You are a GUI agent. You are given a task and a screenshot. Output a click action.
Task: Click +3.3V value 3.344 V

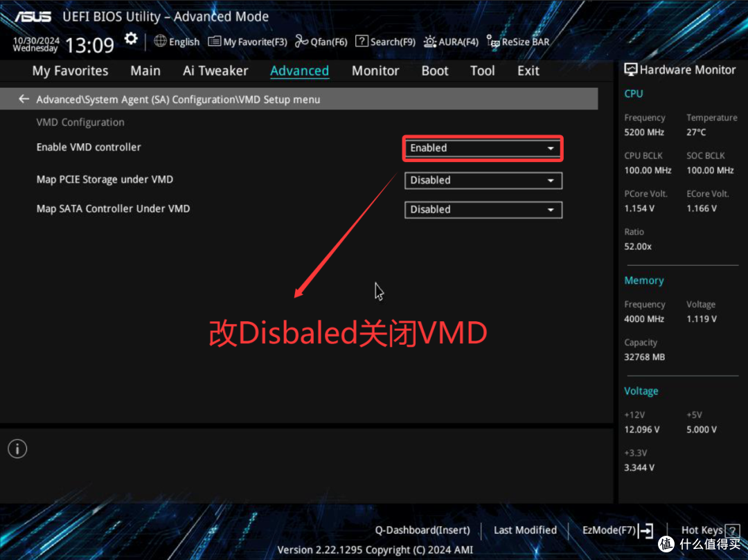[639, 468]
